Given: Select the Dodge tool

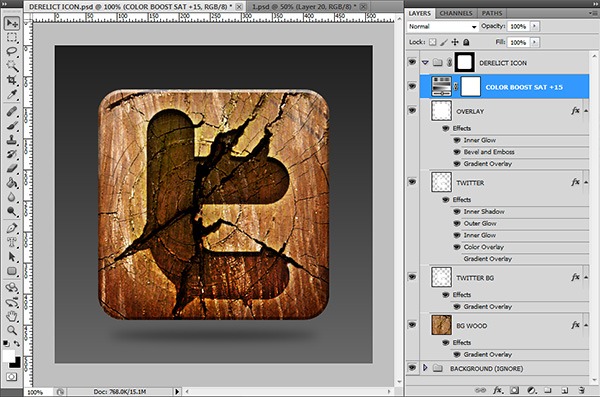Looking at the screenshot, I should coord(12,211).
